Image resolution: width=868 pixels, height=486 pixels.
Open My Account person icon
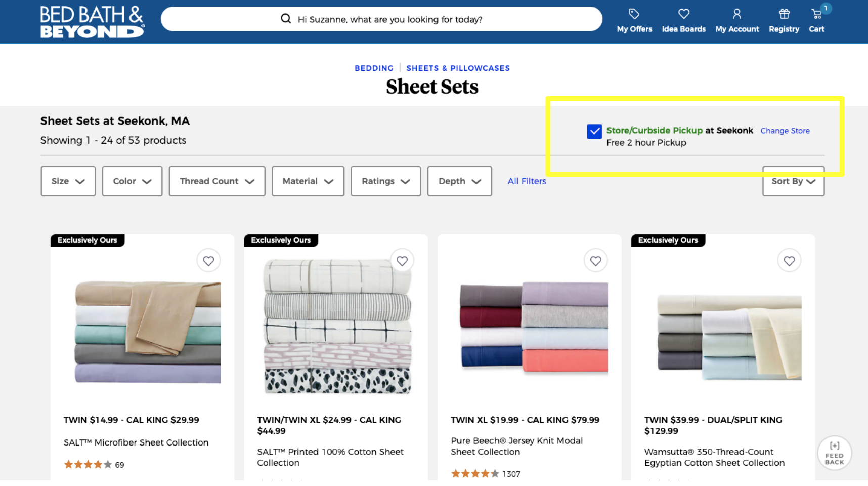coord(736,14)
